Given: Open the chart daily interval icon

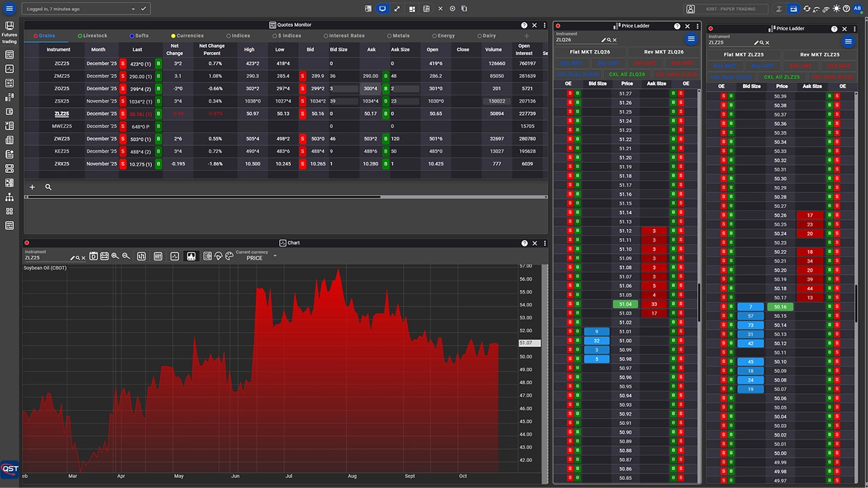Looking at the screenshot, I should click(93, 256).
